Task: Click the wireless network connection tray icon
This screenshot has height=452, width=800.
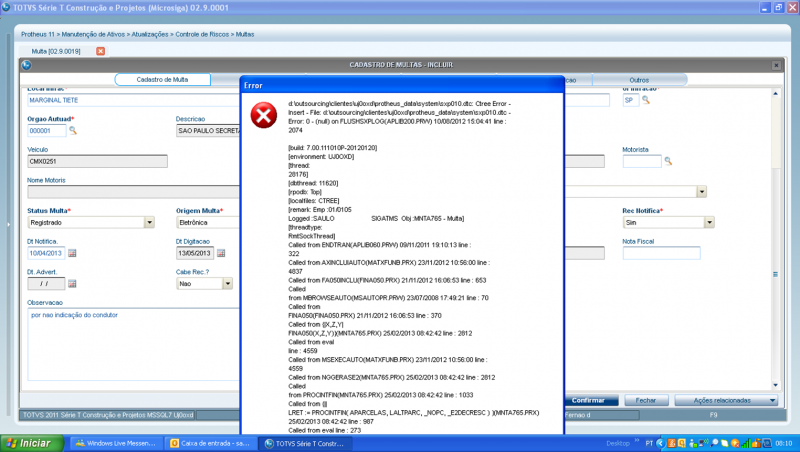Action: click(x=704, y=443)
